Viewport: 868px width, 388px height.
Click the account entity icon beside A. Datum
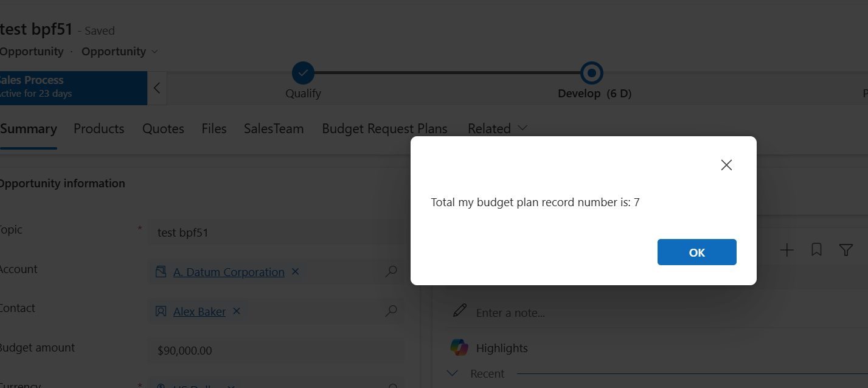[161, 272]
